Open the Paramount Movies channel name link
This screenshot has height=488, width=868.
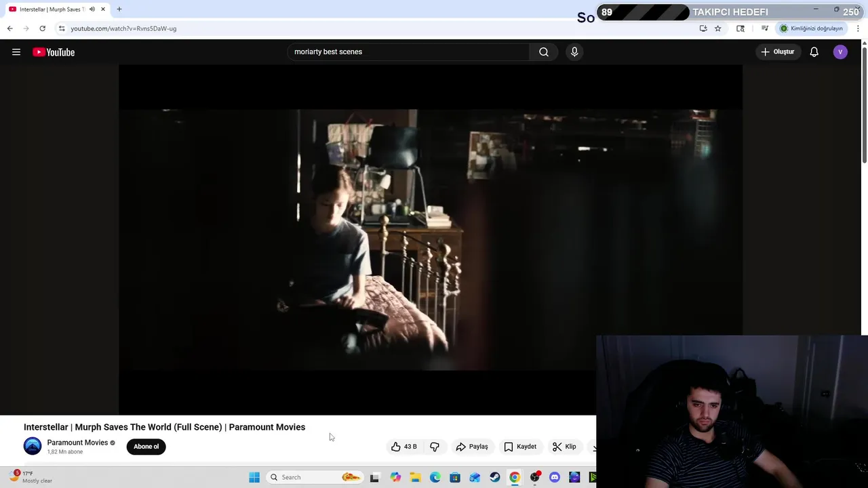coord(77,443)
